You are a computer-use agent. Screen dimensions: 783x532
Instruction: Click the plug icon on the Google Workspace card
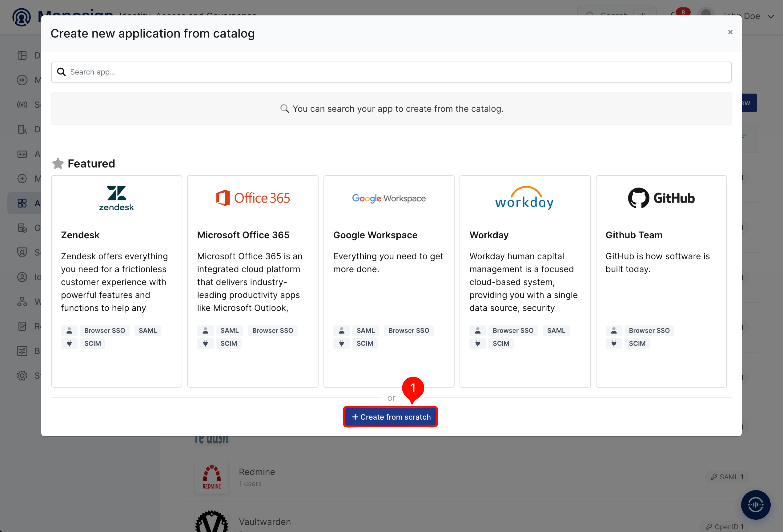(x=341, y=343)
